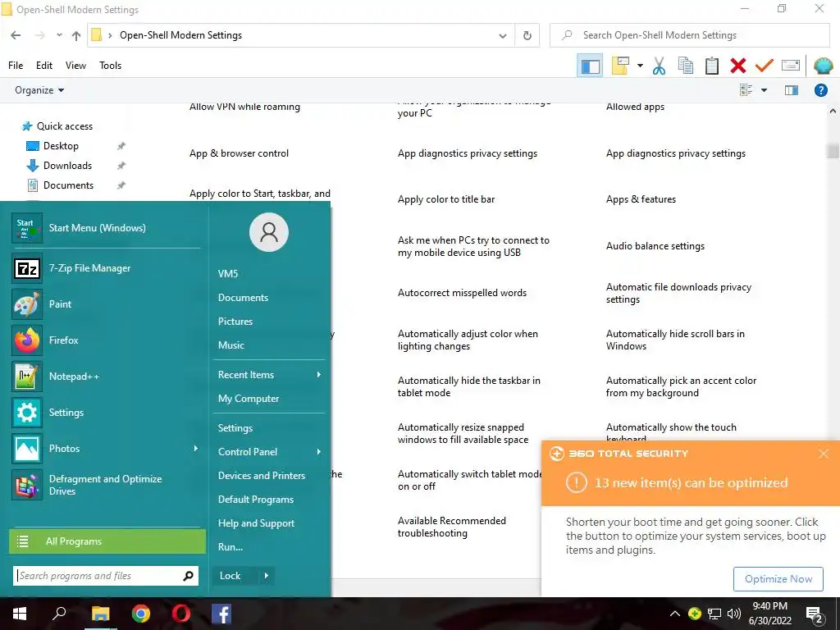This screenshot has height=630, width=840.
Task: Open Notepad++ from the start menu
Action: pyautogui.click(x=106, y=376)
